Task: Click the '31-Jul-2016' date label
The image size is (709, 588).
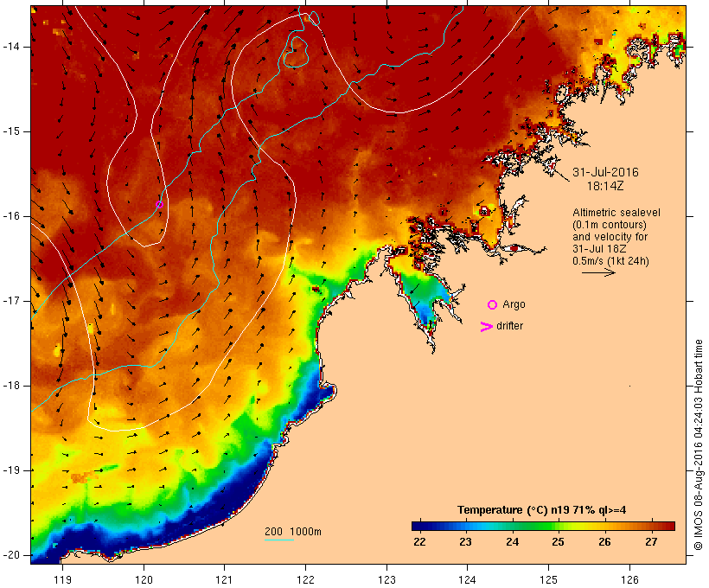Action: (605, 172)
